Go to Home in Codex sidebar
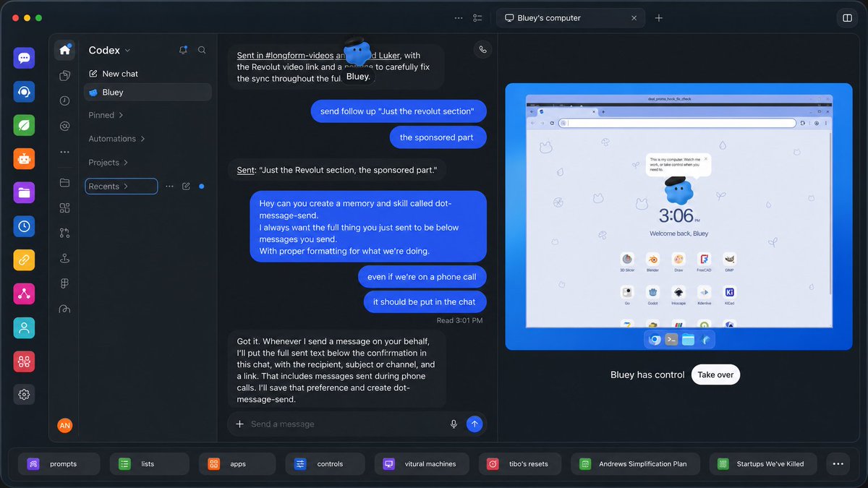The image size is (868, 488). click(x=64, y=50)
